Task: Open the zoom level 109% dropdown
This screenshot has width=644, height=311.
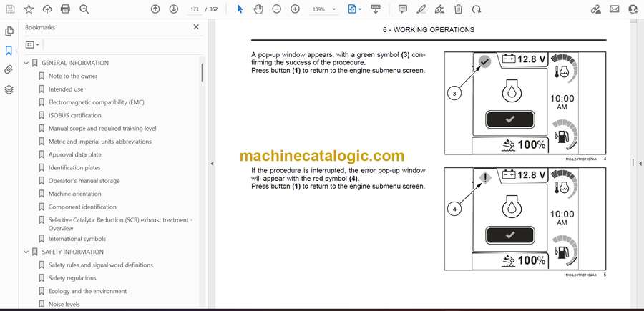Action: tap(323, 9)
